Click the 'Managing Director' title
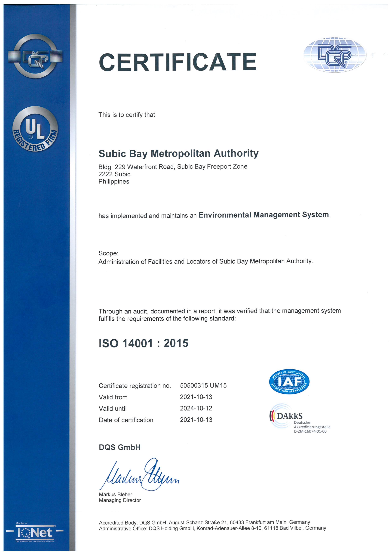Image resolution: width=392 pixels, height=555 pixels. (x=120, y=500)
